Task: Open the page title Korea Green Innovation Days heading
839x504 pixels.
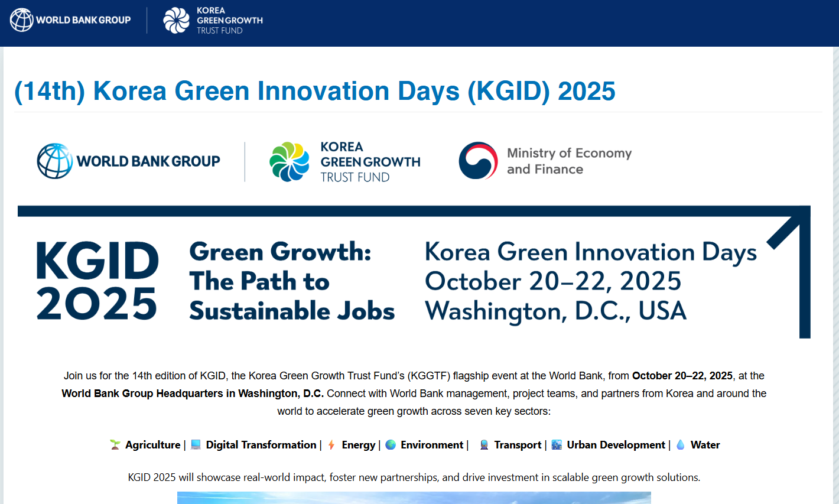Action: click(314, 91)
